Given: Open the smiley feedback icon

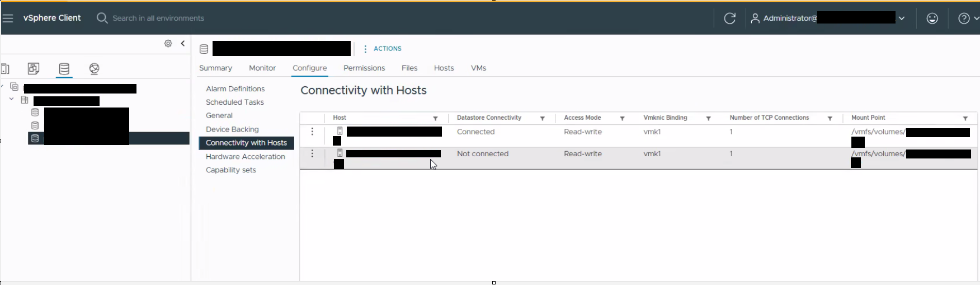Looking at the screenshot, I should click(932, 18).
